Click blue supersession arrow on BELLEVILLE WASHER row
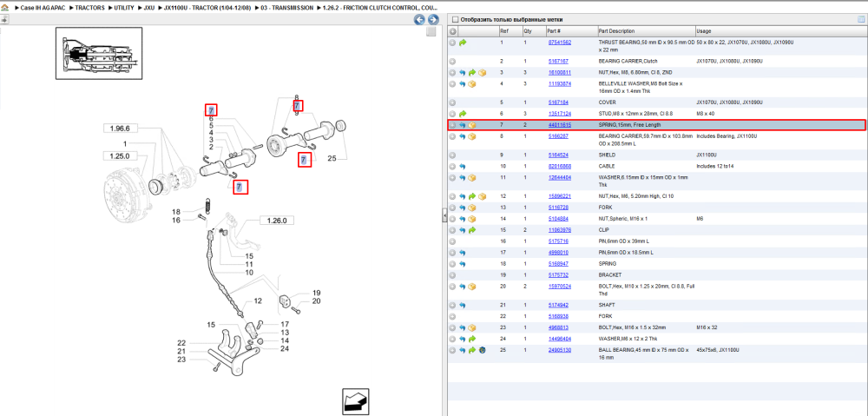 tap(463, 83)
